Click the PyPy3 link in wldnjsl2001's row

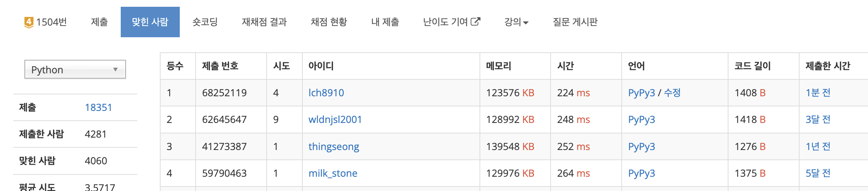[x=641, y=120]
